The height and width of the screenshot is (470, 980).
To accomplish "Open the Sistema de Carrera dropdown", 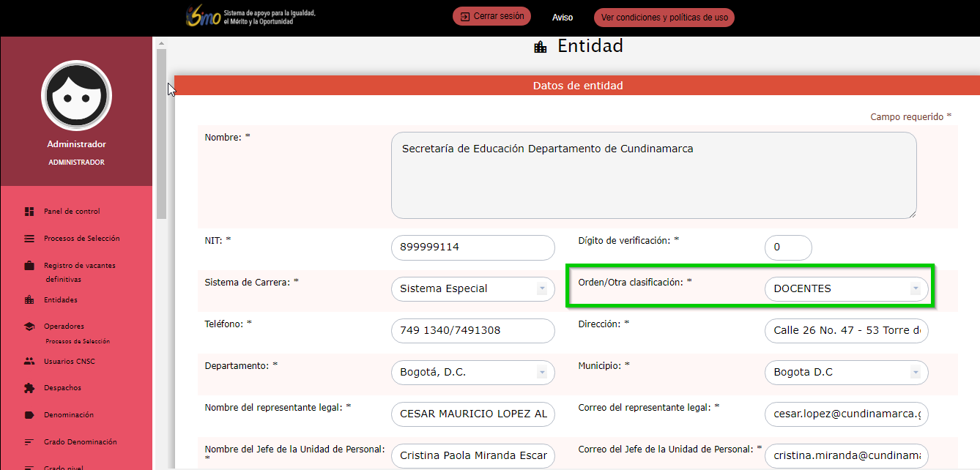I will [472, 289].
